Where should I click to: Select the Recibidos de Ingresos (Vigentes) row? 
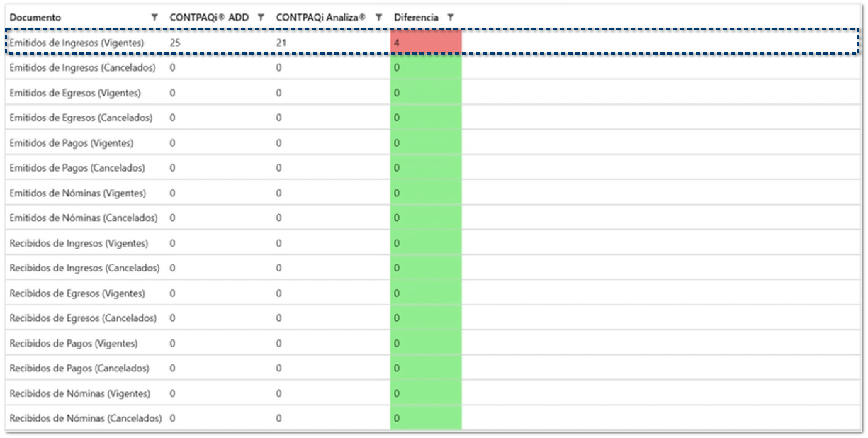coord(433,243)
